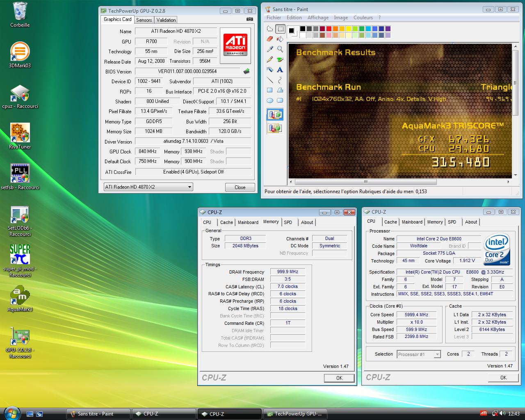Select the Free-Form Select tool in Paint
The image size is (525, 420).
[270, 29]
